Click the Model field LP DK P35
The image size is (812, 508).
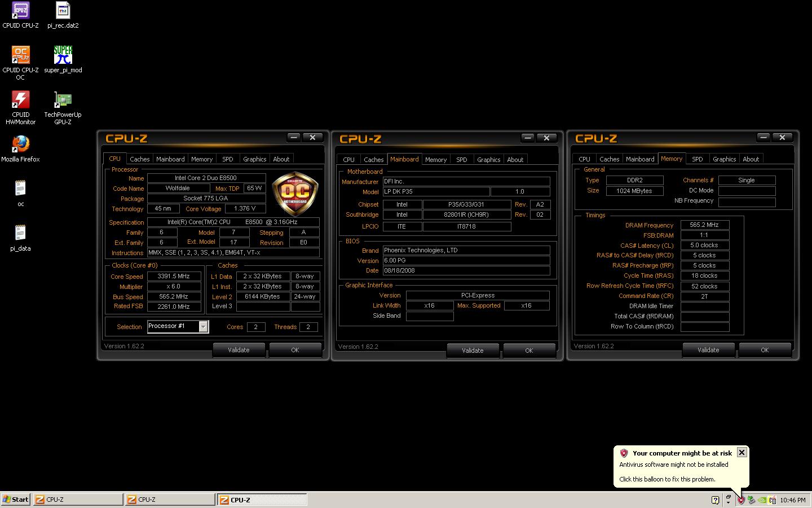(436, 191)
